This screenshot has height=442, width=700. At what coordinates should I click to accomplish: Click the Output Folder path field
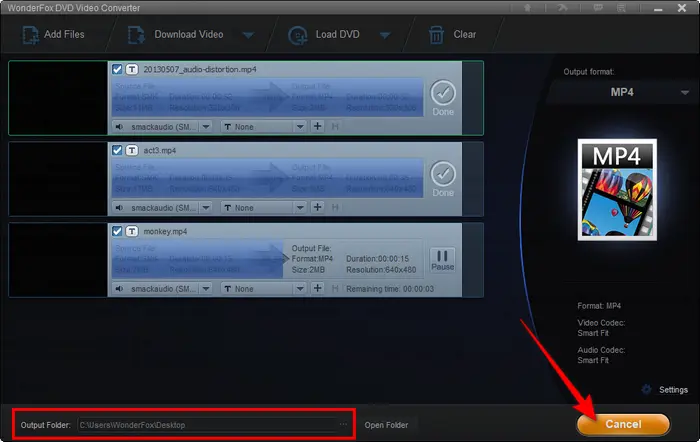coord(208,425)
